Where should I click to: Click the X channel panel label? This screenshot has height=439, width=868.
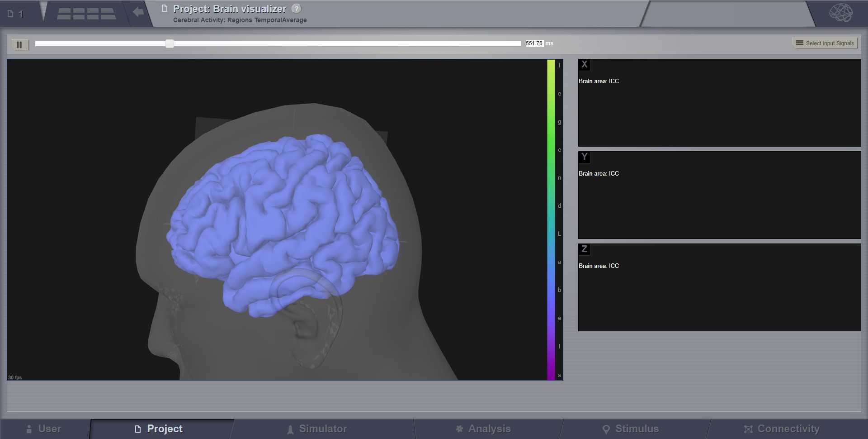click(584, 64)
